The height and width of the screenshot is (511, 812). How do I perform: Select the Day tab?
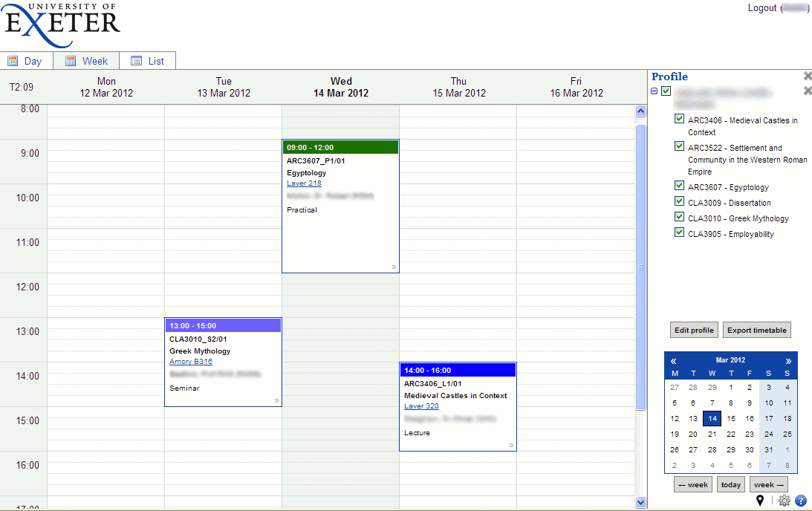[x=27, y=61]
